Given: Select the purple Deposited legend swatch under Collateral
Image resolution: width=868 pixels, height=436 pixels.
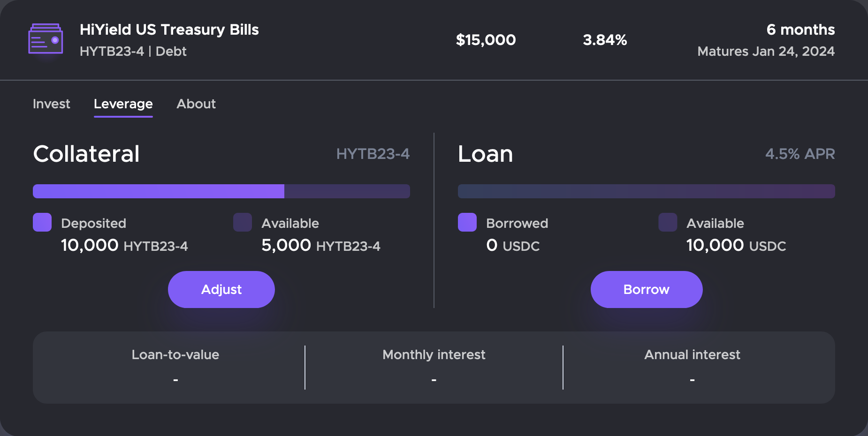Looking at the screenshot, I should [42, 222].
